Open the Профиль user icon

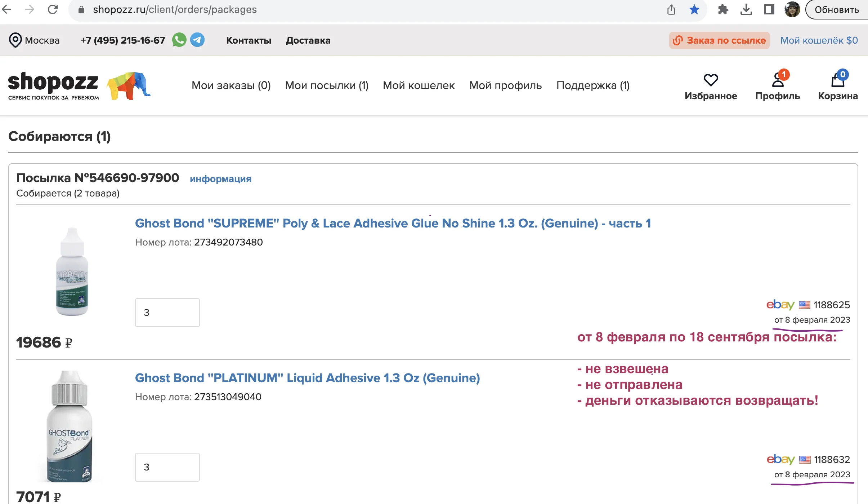point(778,79)
